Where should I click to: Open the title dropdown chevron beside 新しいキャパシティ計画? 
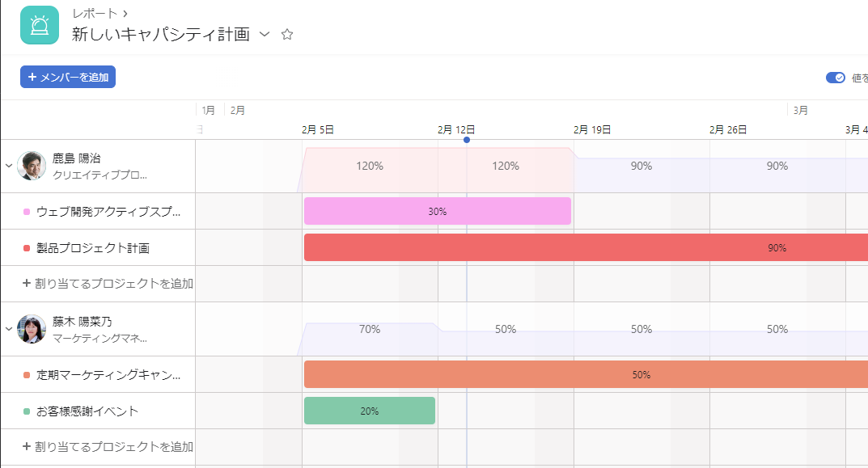click(265, 34)
